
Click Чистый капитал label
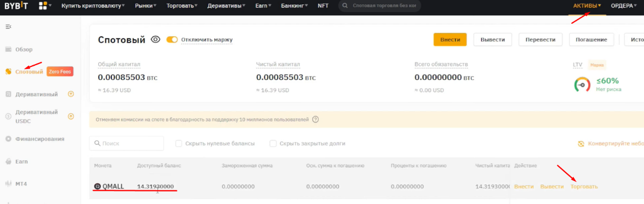tap(278, 65)
